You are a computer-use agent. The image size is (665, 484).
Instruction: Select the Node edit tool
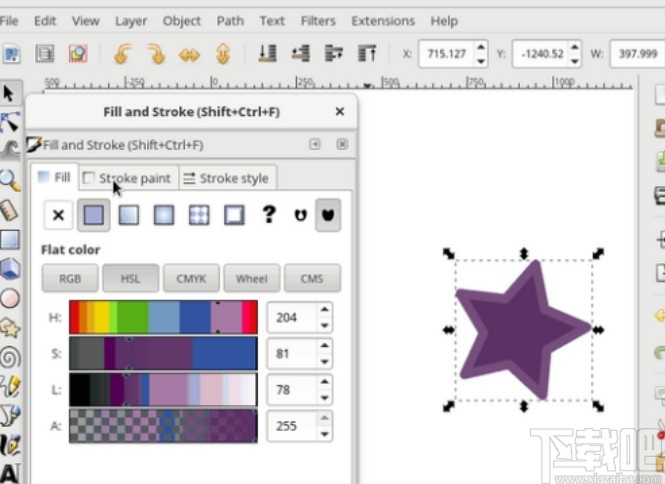[x=9, y=122]
